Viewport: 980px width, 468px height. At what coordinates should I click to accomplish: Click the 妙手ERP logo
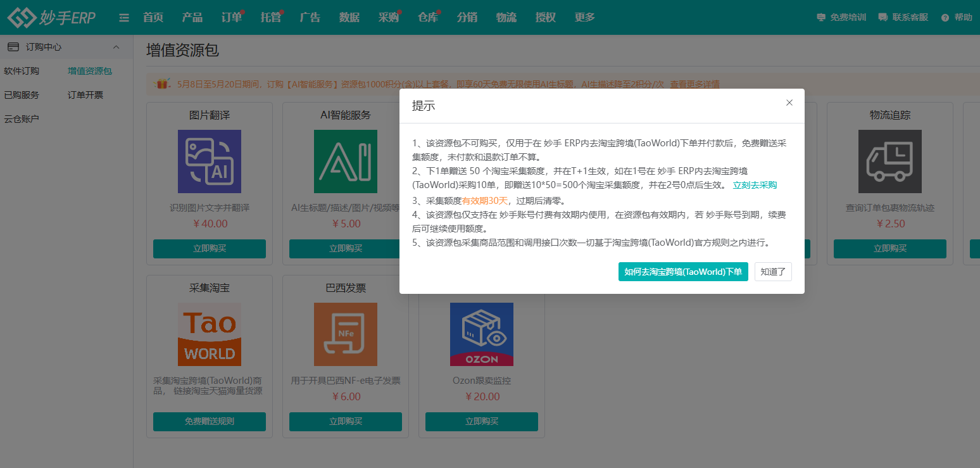52,17
